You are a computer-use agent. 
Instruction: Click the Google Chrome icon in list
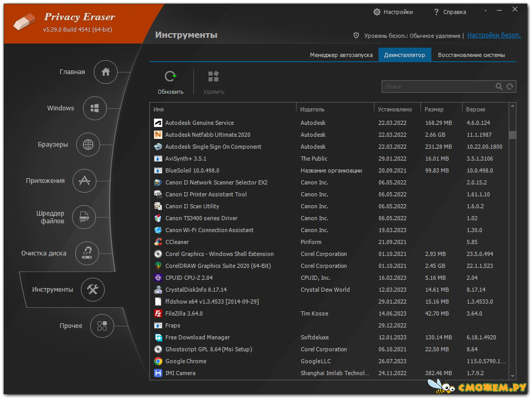click(x=158, y=361)
